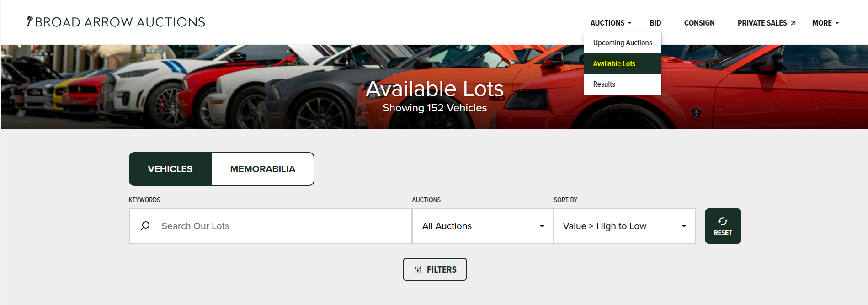This screenshot has height=305, width=868.
Task: Switch to the Memorabilia tab
Action: (x=263, y=169)
